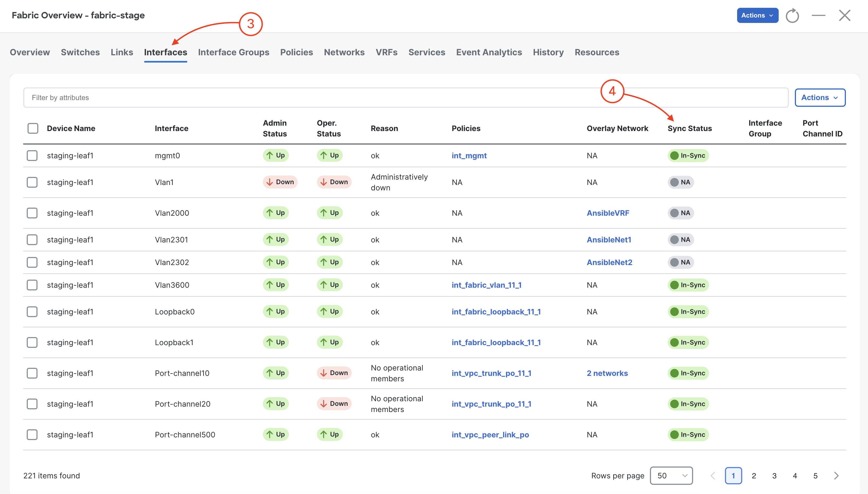
Task: Open the AnsibleNet1 overlay network link
Action: tap(609, 240)
